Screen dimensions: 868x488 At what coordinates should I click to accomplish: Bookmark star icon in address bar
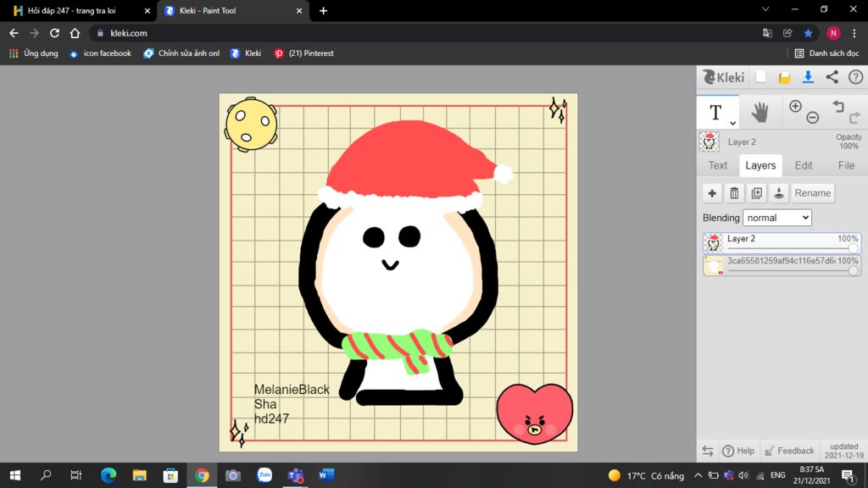click(808, 33)
